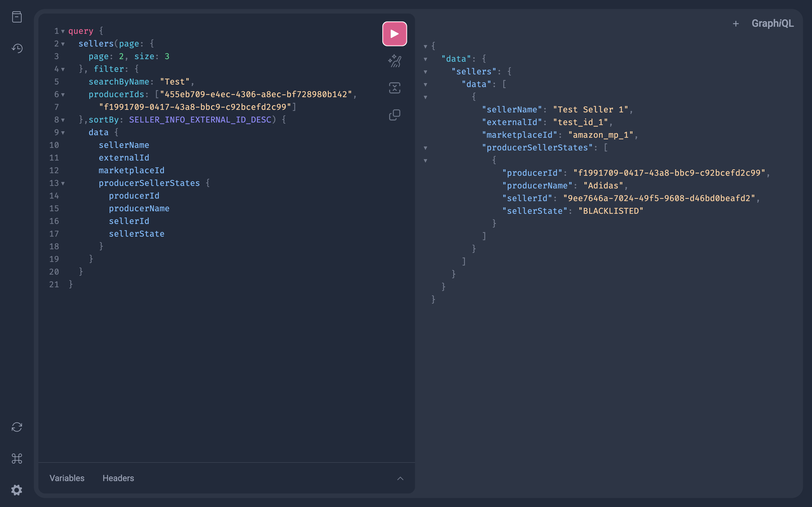Open the documentation explorer
The width and height of the screenshot is (812, 507).
point(17,16)
